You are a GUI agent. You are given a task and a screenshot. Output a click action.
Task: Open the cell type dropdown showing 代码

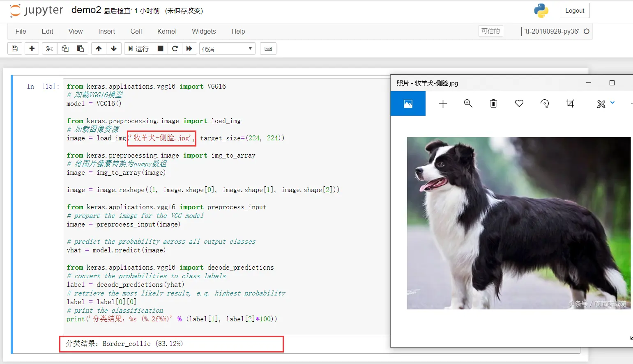tap(227, 49)
